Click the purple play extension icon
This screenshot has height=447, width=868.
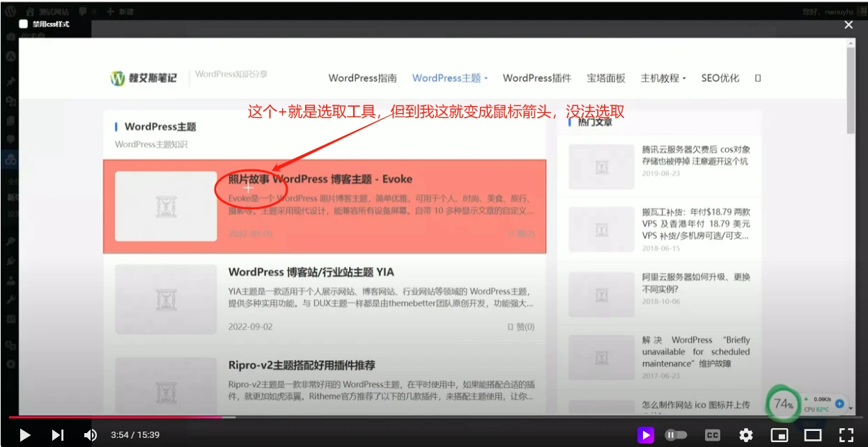tap(646, 435)
